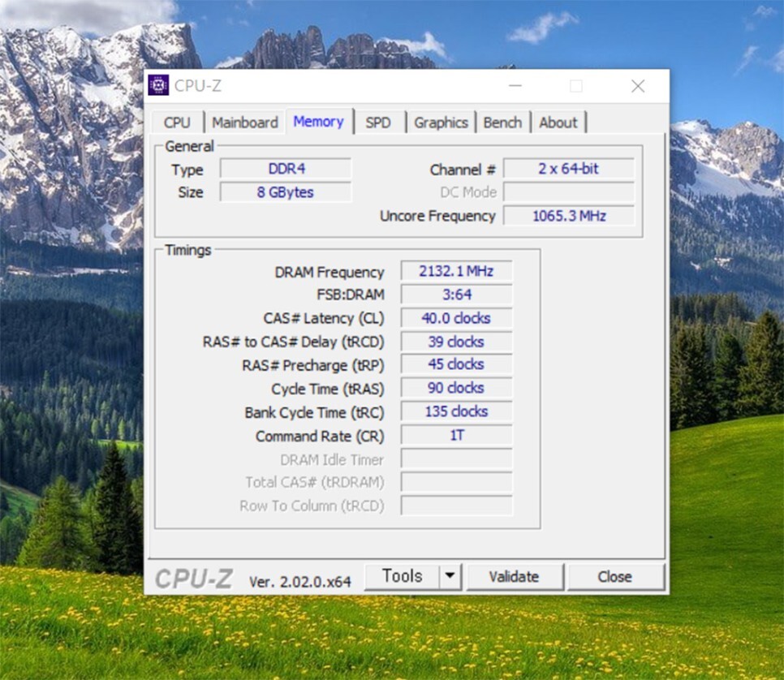Click the empty DC Mode field
Screen dimensions: 784x680
[569, 192]
